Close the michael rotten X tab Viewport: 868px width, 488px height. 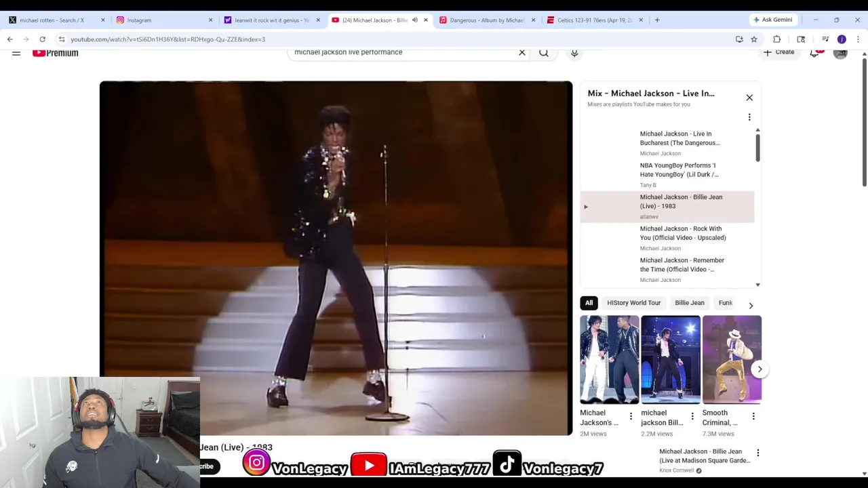[103, 20]
